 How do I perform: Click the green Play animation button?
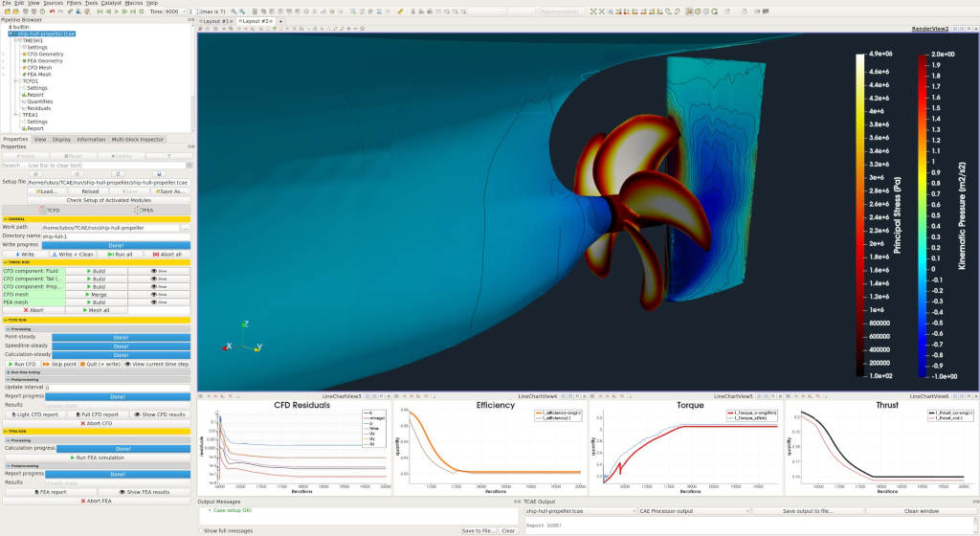click(x=117, y=11)
